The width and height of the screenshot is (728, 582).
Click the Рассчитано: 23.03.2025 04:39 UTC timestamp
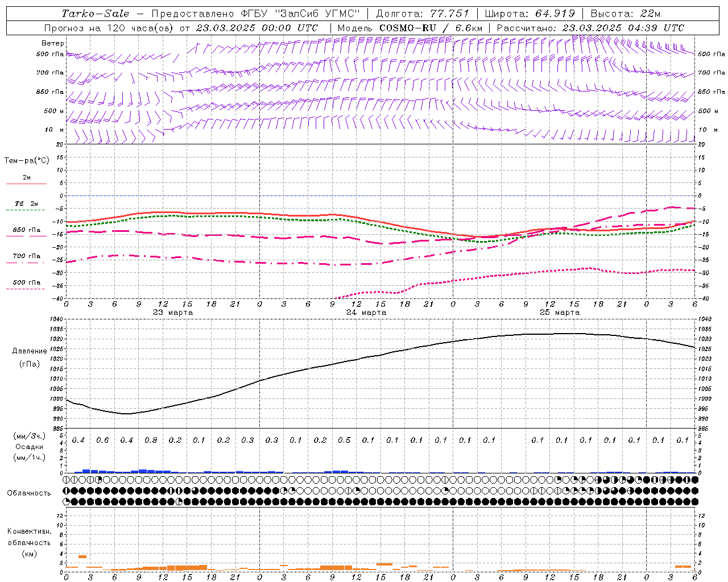pos(590,28)
